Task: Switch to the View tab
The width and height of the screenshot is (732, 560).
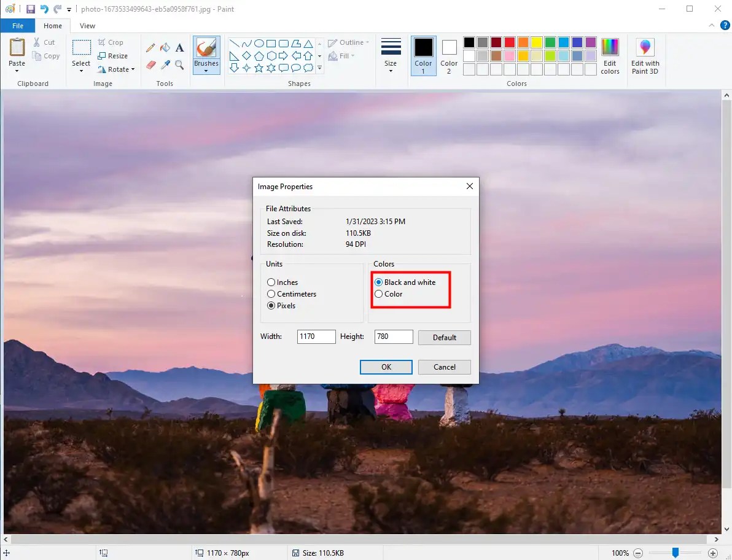Action: pos(87,26)
